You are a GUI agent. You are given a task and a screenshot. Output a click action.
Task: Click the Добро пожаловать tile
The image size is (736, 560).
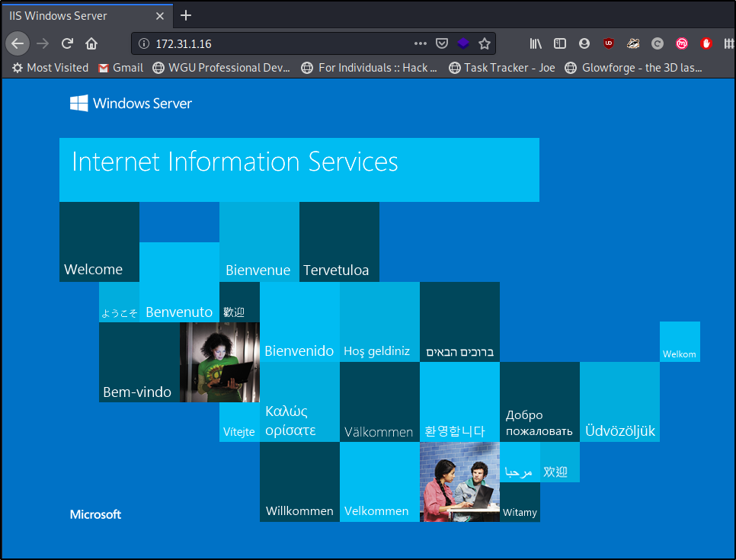(x=539, y=402)
